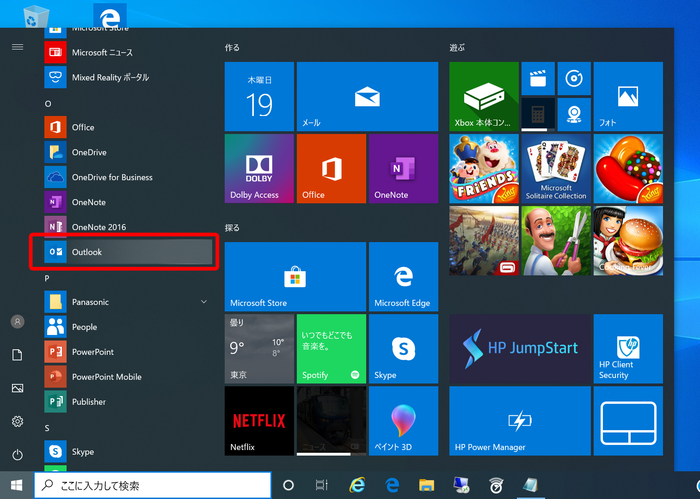The image size is (700, 499).
Task: Open the calendar tile showing 19
Action: click(259, 96)
